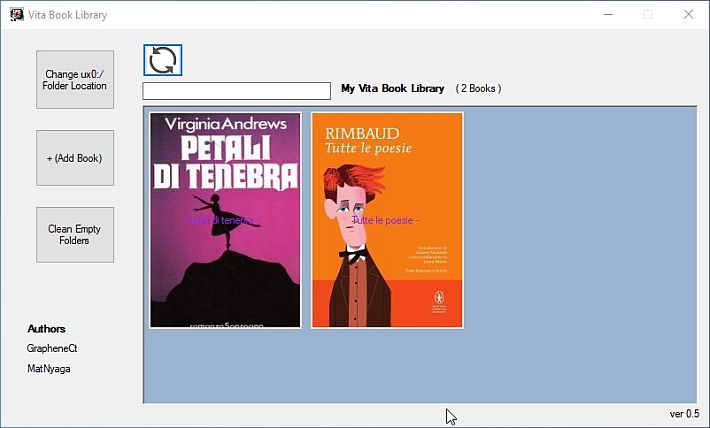Click the My Vita Book Library heading
Viewport: 710px width, 428px height.
[393, 88]
